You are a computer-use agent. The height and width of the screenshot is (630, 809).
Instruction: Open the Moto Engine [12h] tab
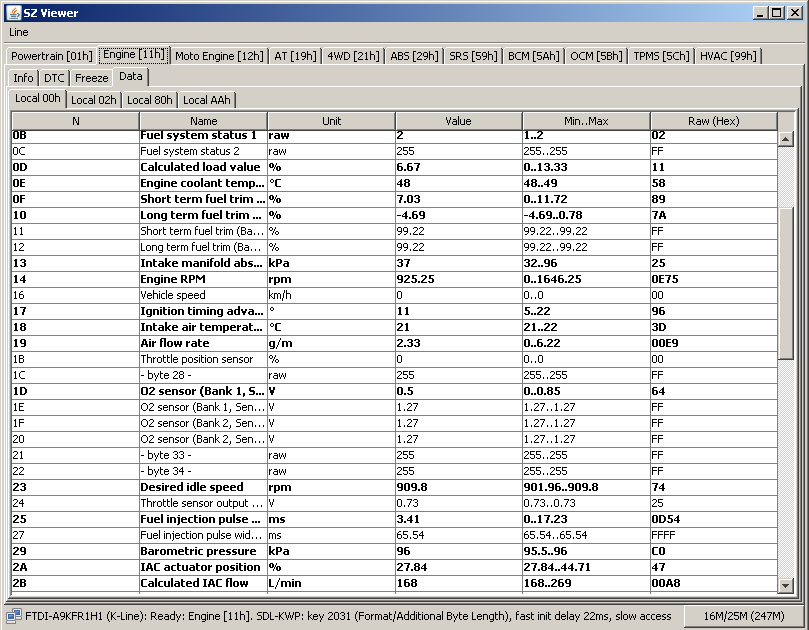click(219, 56)
